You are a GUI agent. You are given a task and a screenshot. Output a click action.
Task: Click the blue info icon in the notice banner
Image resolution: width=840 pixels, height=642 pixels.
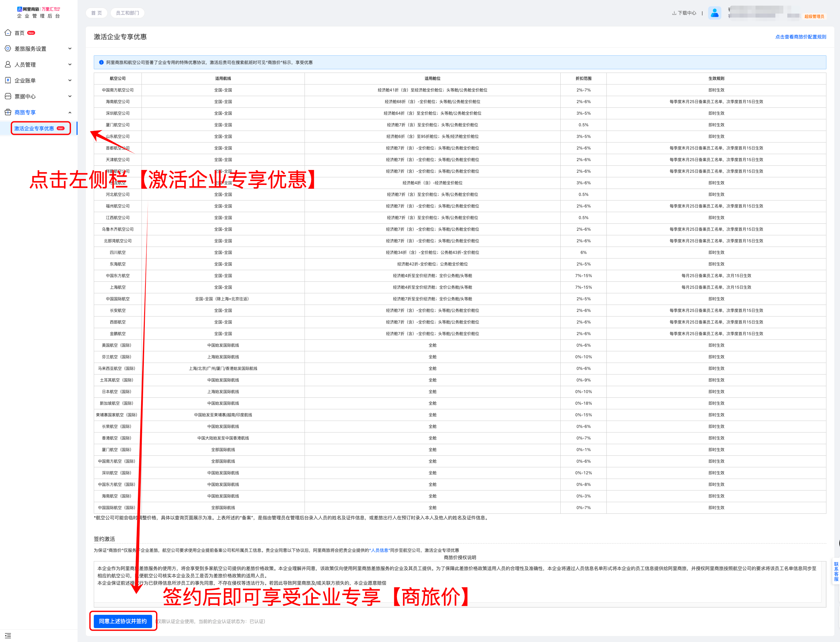[x=101, y=62]
